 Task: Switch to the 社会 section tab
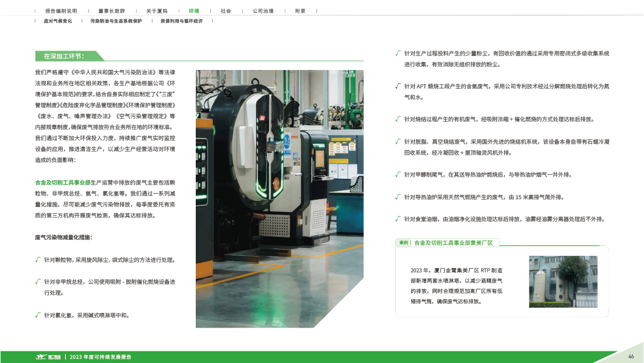pos(226,11)
